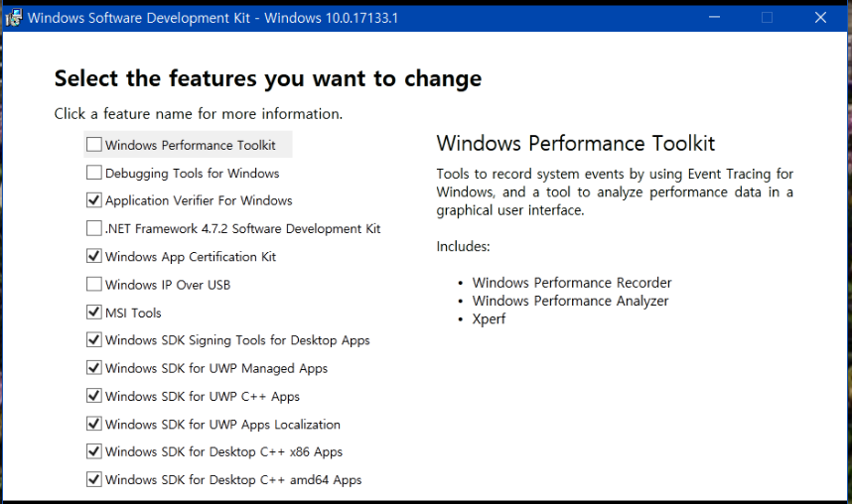Select the Debugging Tools for Windows feature name
Screen dimensions: 852x504
click(x=192, y=173)
